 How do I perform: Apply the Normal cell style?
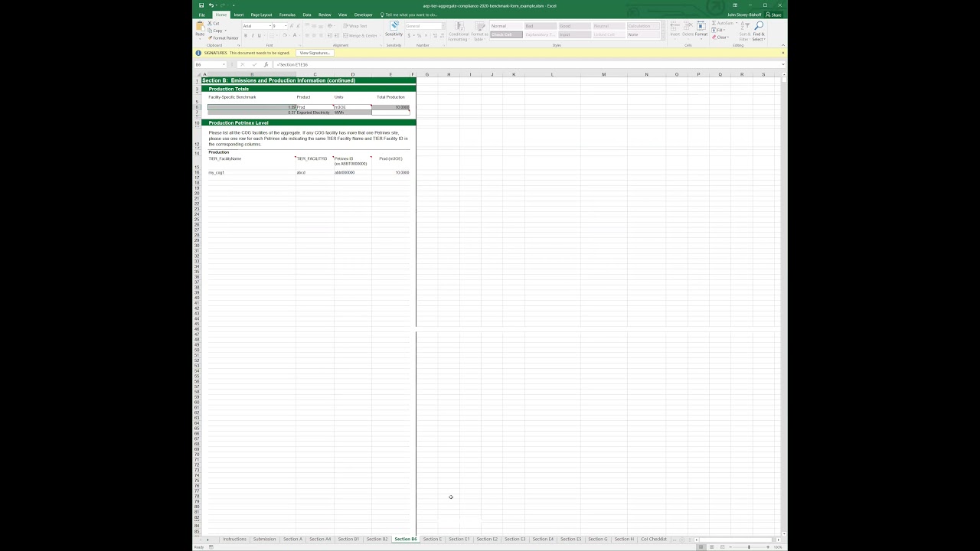pyautogui.click(x=506, y=26)
